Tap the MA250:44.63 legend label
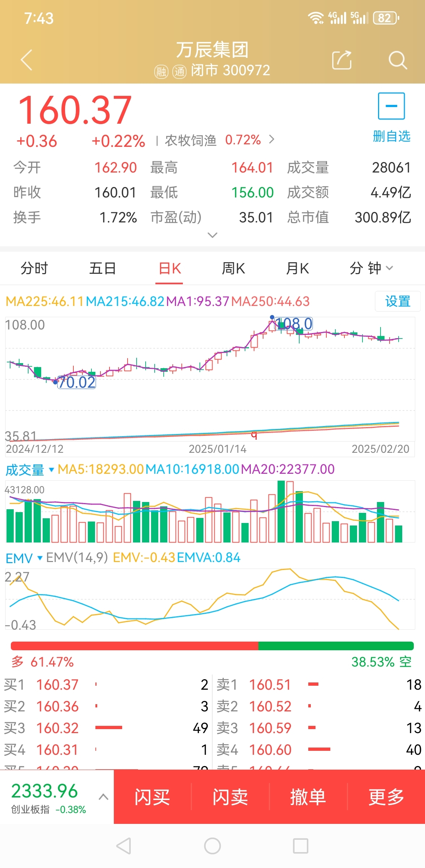The image size is (425, 868). click(x=270, y=301)
